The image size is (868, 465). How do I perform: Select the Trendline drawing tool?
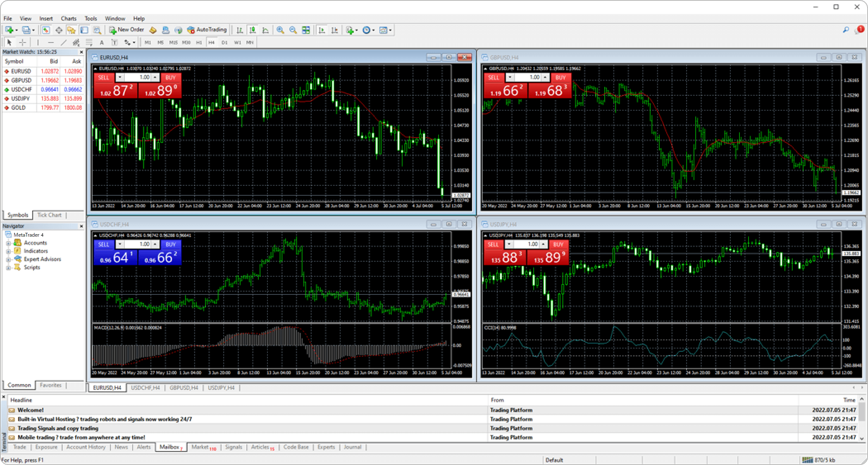64,42
